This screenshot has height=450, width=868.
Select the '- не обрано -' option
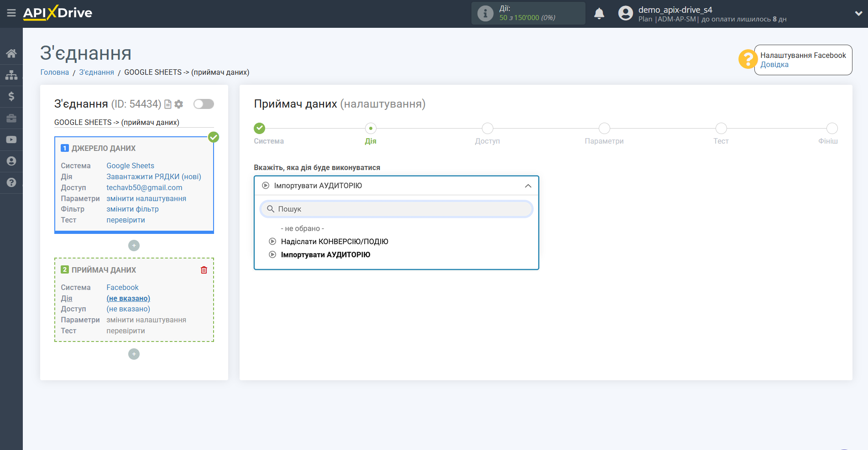click(302, 228)
